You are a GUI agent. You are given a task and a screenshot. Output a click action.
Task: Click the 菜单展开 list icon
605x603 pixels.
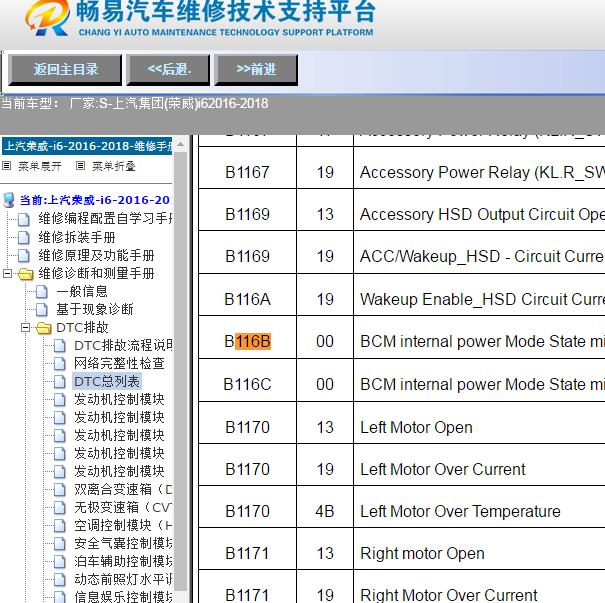pyautogui.click(x=7, y=166)
